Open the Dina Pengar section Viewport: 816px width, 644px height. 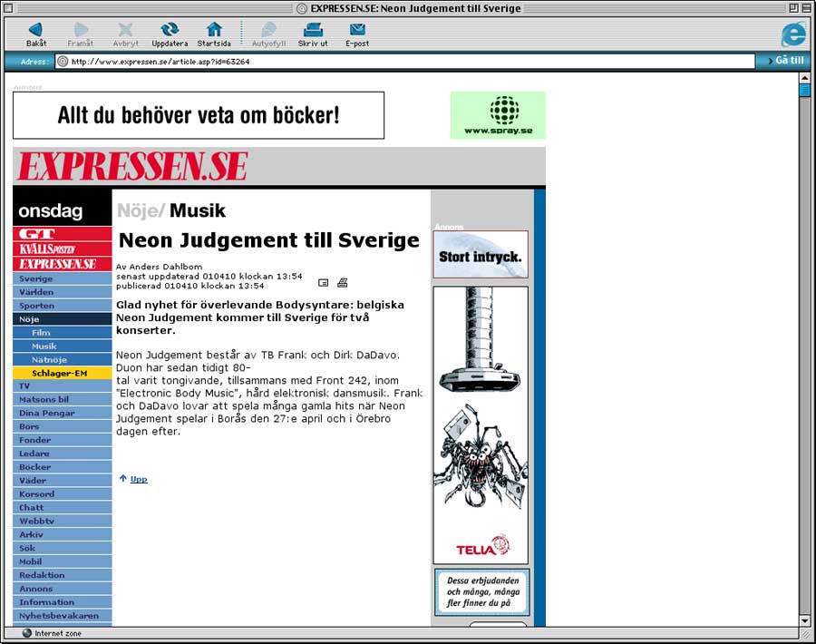[x=62, y=413]
